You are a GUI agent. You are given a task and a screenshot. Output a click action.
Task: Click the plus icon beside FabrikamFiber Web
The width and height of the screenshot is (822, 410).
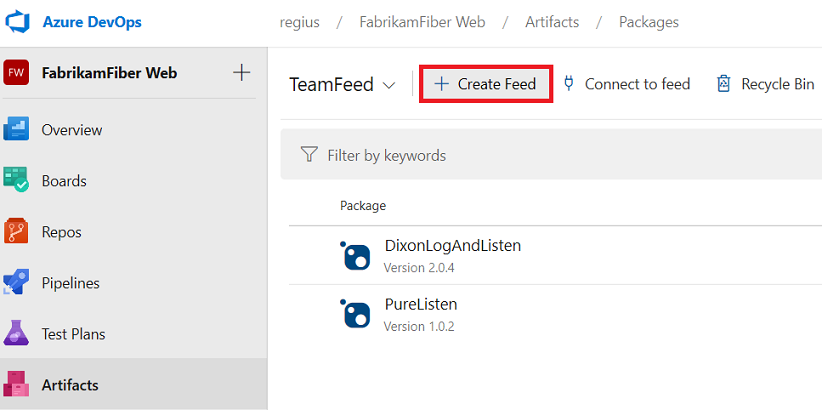tap(241, 73)
